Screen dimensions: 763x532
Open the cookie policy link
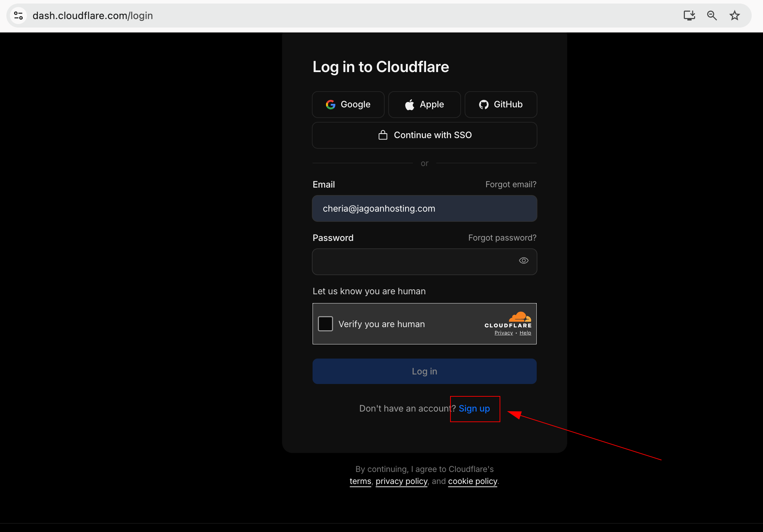473,481
